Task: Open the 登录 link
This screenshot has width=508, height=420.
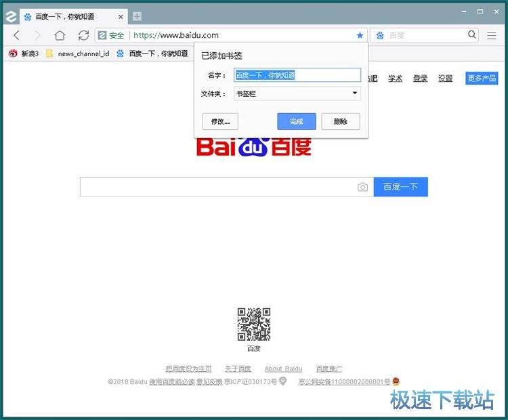Action: point(420,79)
